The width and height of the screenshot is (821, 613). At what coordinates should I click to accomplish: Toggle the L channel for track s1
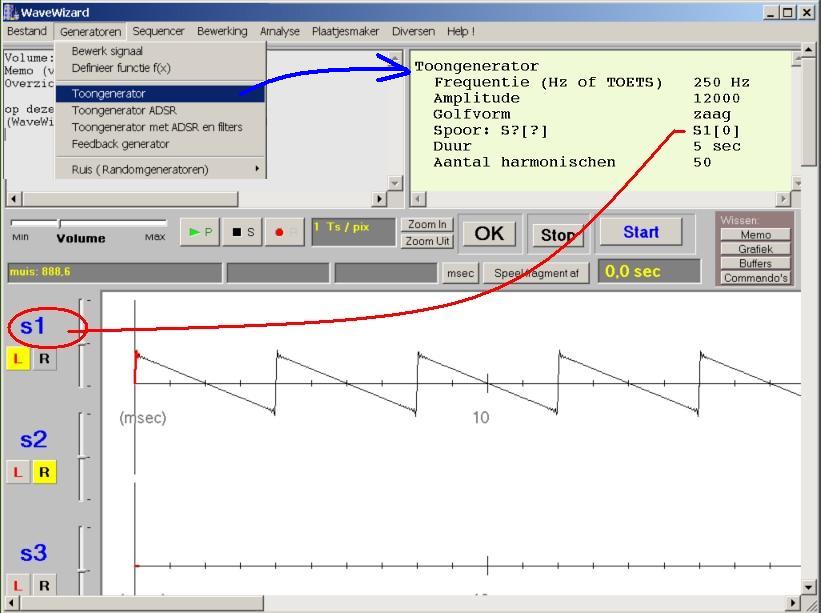(x=17, y=359)
